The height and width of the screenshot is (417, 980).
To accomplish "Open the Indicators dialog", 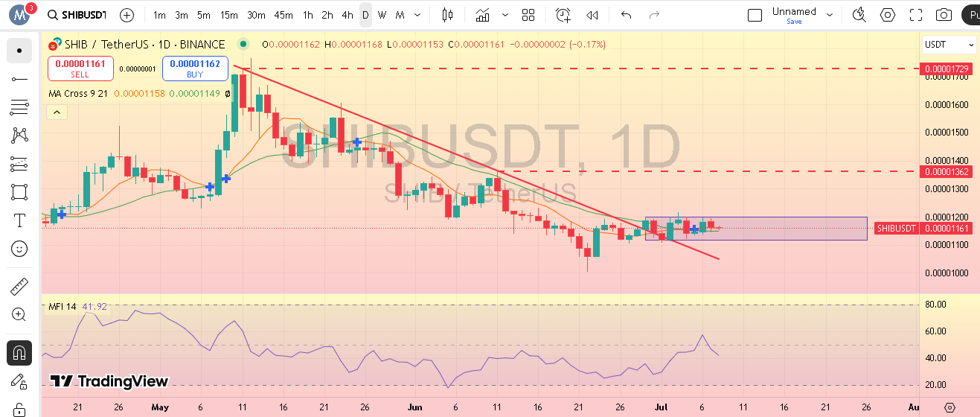I will tap(483, 15).
